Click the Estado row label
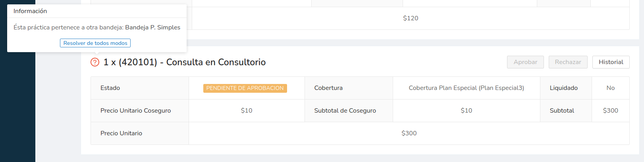 tap(110, 88)
